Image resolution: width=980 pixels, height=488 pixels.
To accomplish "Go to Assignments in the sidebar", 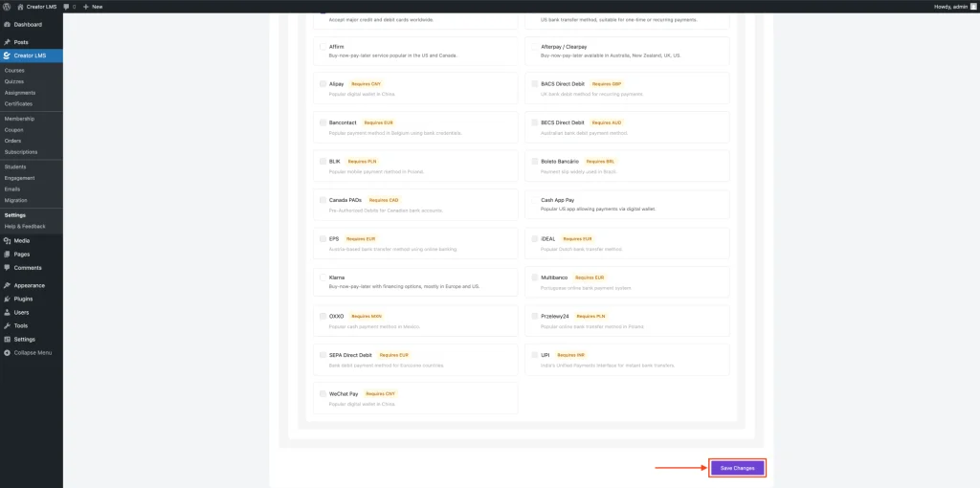I will 20,93.
